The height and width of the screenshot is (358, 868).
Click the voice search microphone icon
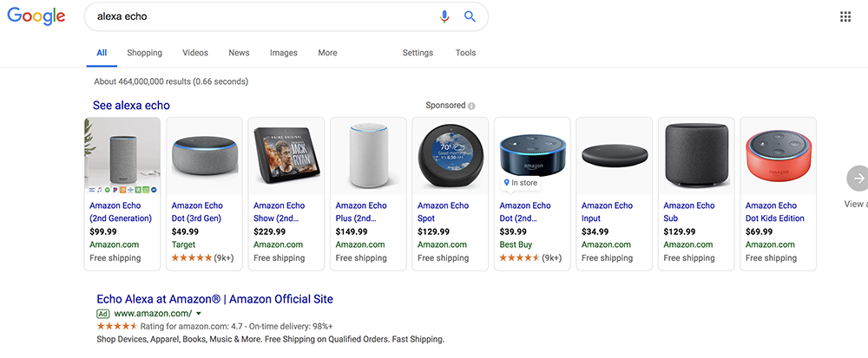coord(444,16)
